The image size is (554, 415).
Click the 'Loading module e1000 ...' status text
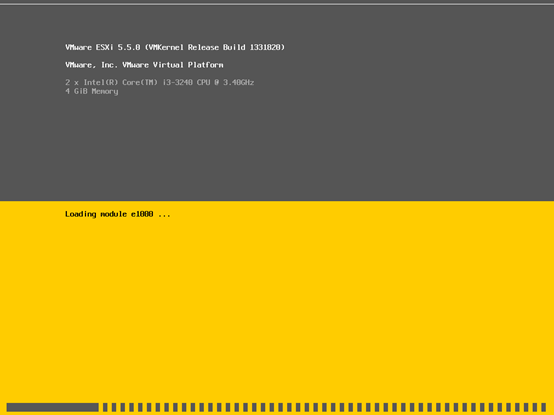(118, 214)
